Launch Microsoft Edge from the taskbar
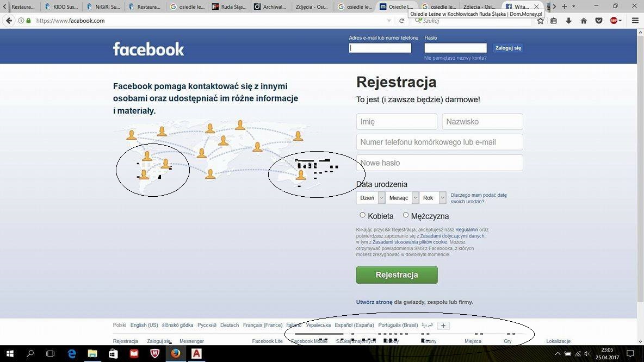This screenshot has width=644, height=362. coord(71,353)
